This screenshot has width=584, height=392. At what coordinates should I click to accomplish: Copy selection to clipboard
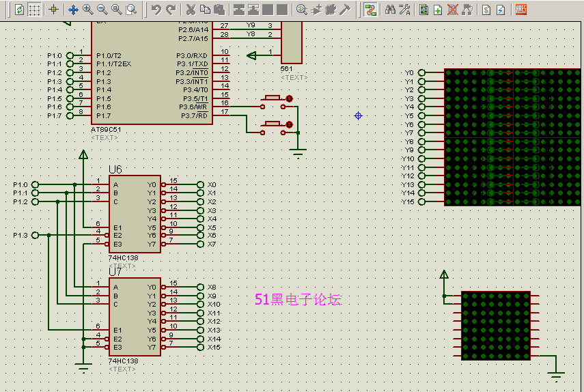[205, 10]
